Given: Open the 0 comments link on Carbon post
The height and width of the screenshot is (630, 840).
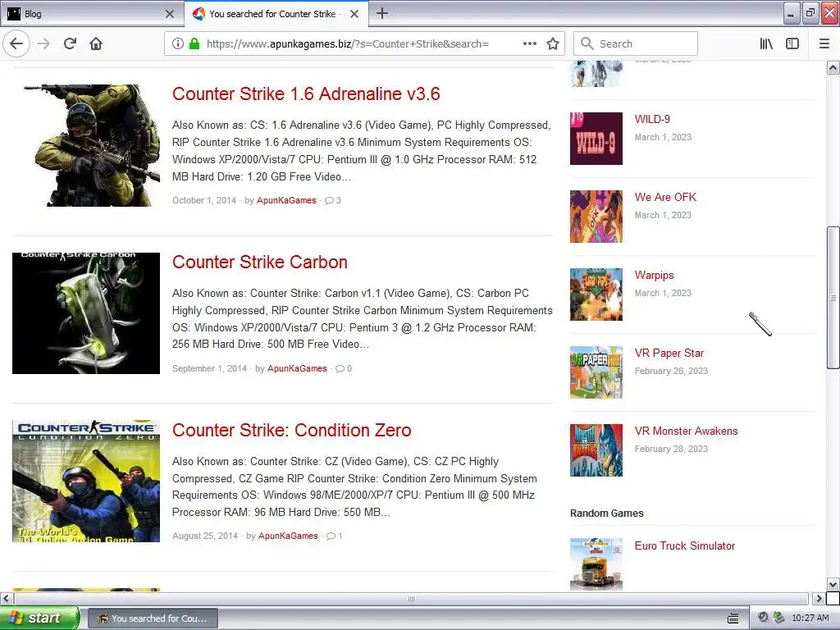Looking at the screenshot, I should [x=344, y=368].
